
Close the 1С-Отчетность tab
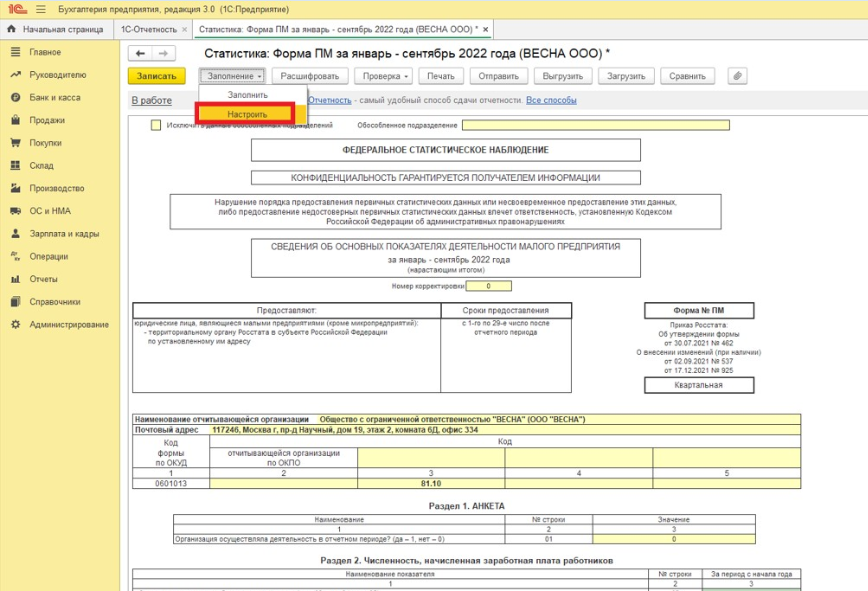click(x=184, y=29)
